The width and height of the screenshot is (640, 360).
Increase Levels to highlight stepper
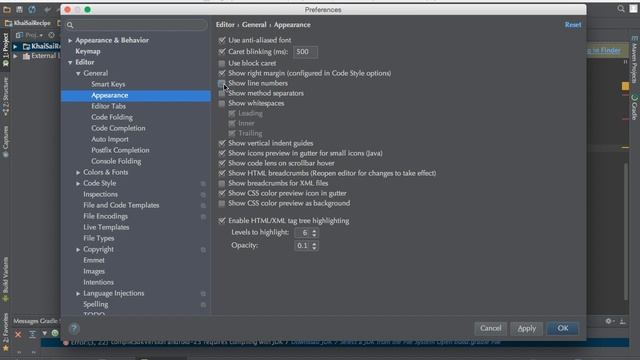(x=314, y=231)
